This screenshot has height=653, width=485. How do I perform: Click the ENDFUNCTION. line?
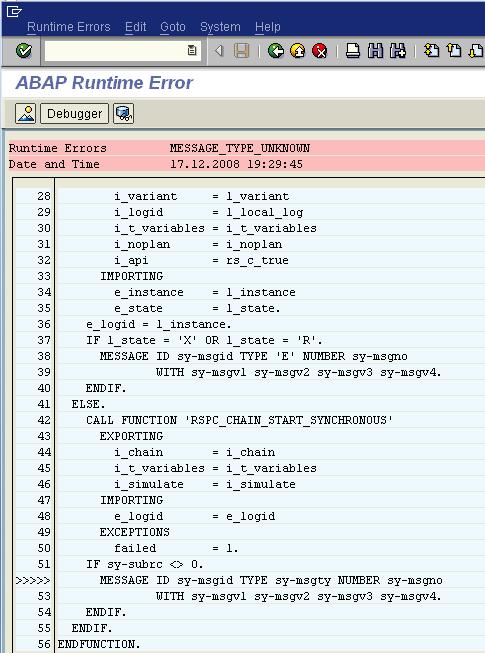pyautogui.click(x=99, y=644)
